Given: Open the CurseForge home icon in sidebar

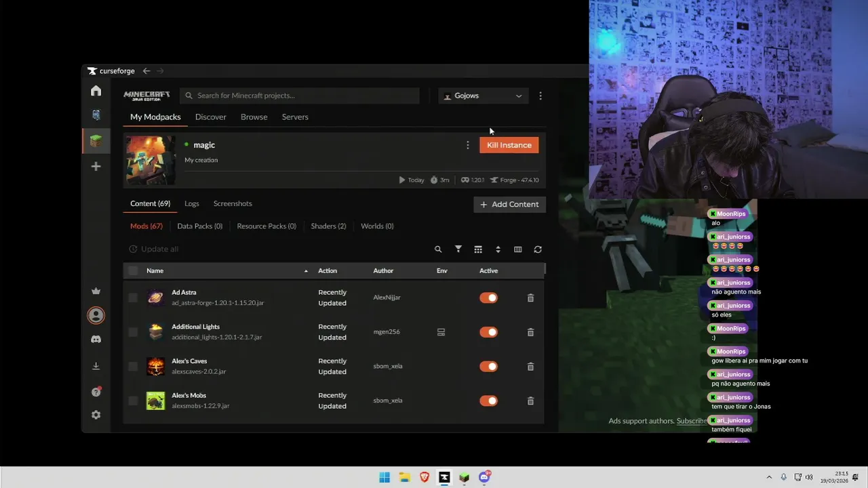Looking at the screenshot, I should pyautogui.click(x=96, y=91).
